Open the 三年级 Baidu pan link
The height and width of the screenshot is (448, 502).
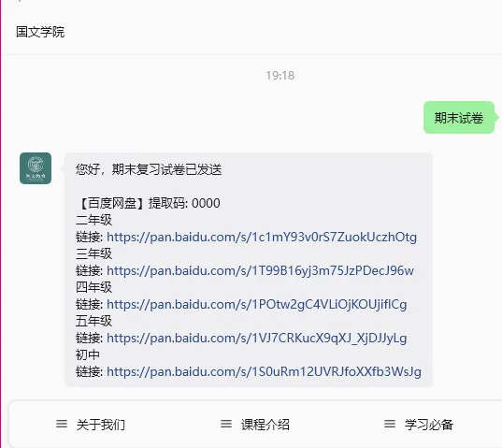[x=260, y=270]
